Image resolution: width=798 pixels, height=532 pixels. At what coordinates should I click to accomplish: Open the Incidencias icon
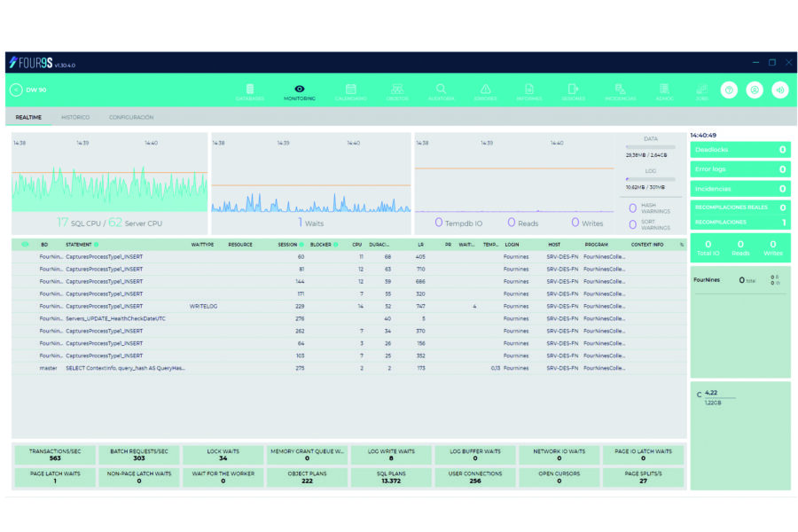[x=618, y=91]
